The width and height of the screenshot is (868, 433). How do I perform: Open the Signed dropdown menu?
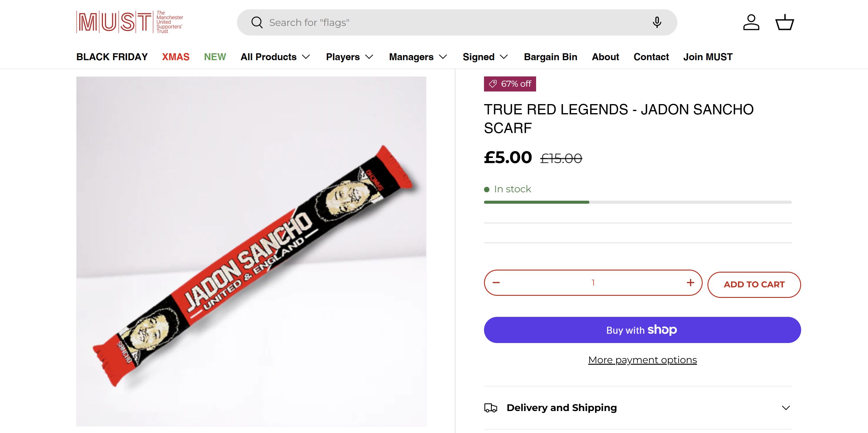pyautogui.click(x=485, y=57)
